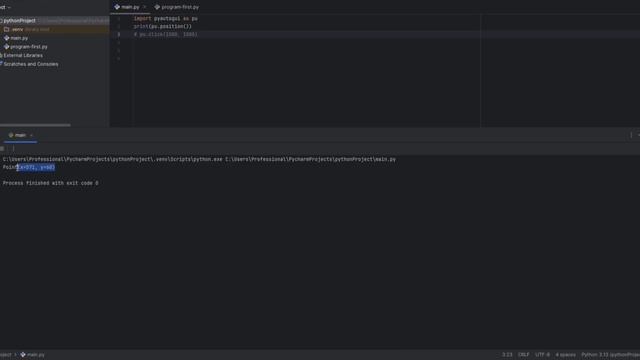Click the commented pu.click line
The image size is (640, 360).
(x=165, y=34)
